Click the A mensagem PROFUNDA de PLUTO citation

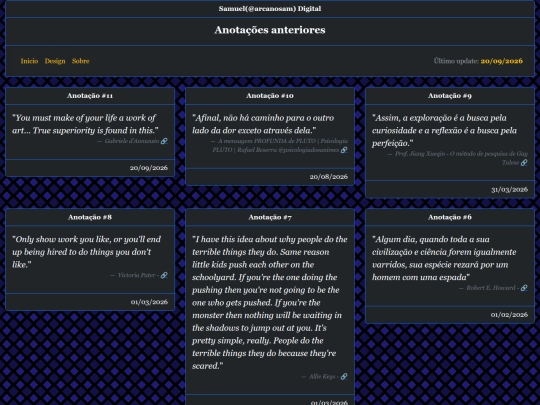click(279, 145)
